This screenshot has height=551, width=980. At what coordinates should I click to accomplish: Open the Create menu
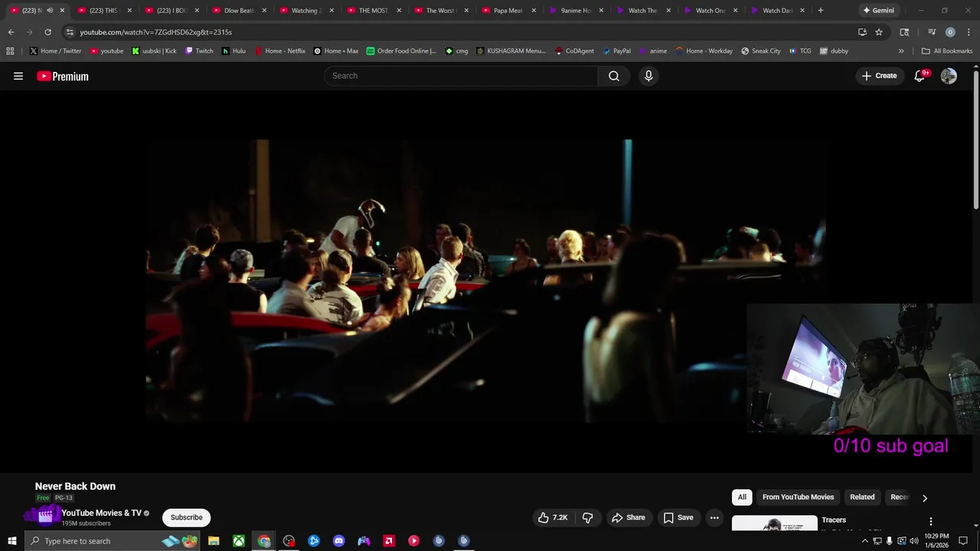tap(879, 76)
